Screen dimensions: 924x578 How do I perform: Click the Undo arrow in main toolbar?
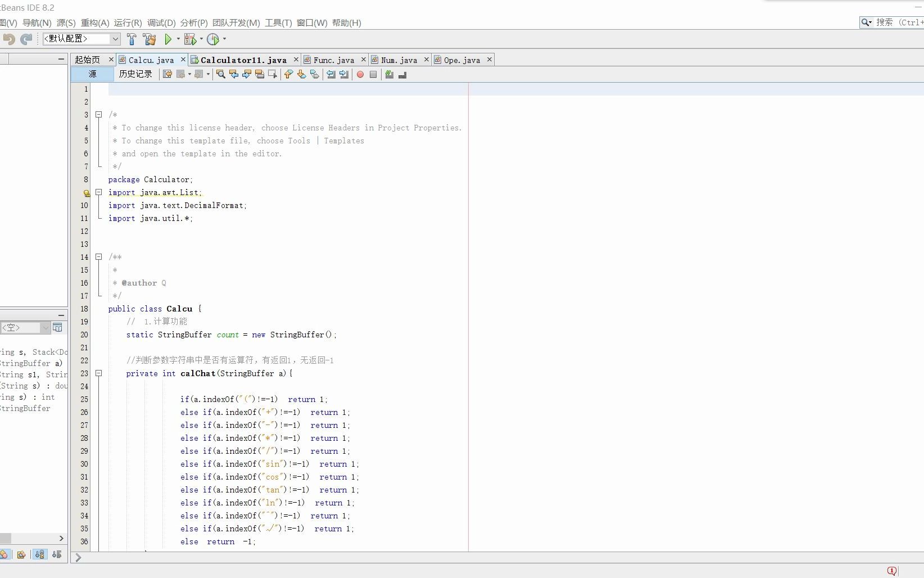[x=8, y=39]
